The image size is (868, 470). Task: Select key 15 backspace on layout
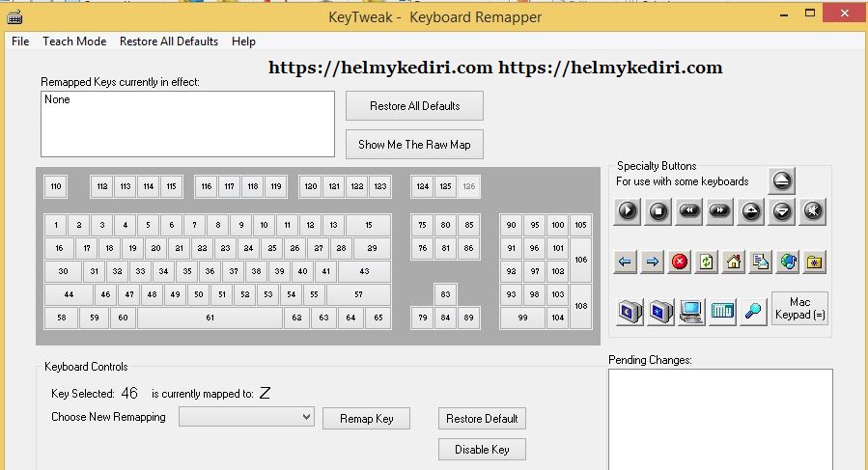pyautogui.click(x=369, y=225)
